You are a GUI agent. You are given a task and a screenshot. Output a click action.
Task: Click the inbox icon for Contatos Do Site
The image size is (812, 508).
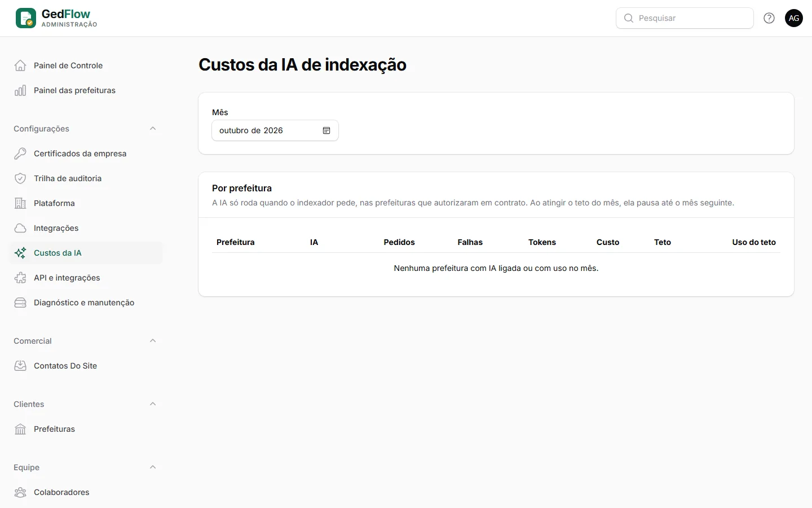(20, 366)
